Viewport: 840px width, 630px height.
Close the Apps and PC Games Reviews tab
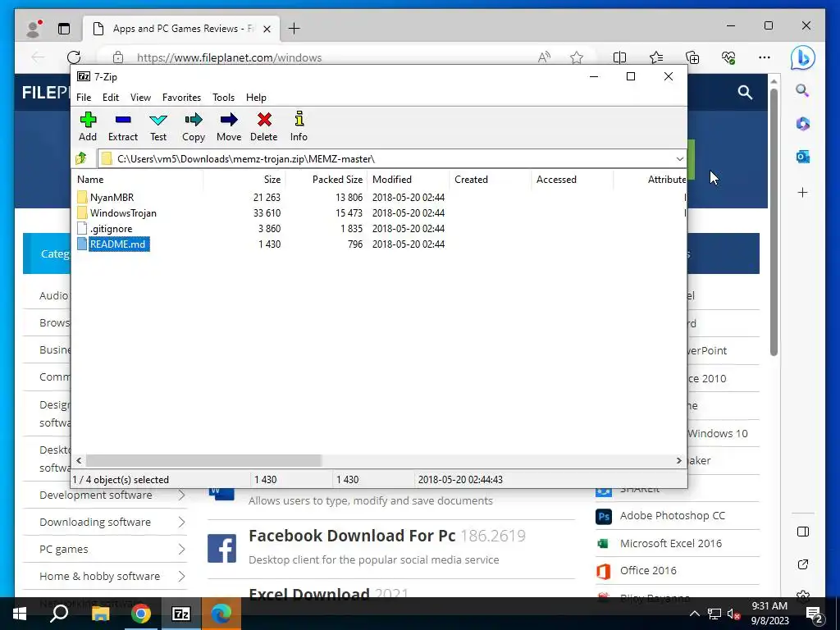(267, 29)
